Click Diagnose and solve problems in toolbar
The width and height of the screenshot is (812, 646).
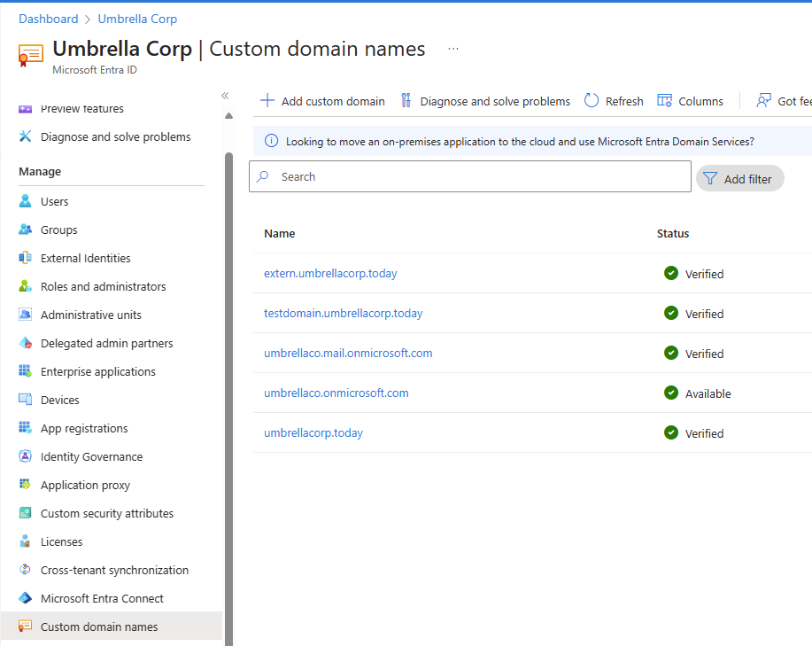494,101
